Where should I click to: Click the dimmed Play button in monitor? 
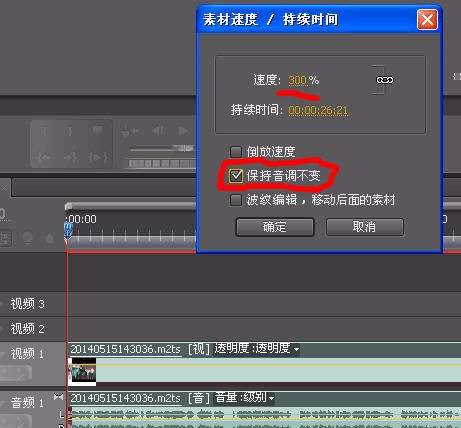[183, 131]
